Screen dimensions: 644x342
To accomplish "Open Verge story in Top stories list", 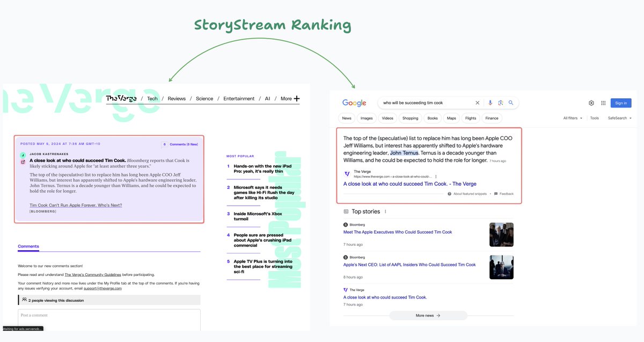I will pos(385,297).
